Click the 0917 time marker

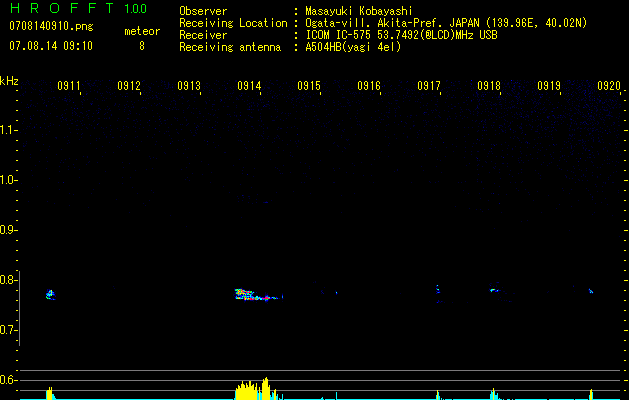coord(429,86)
